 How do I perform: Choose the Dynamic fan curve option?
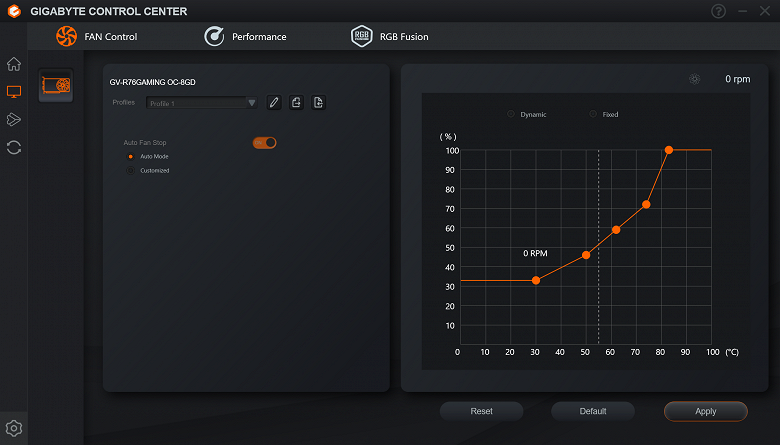point(511,114)
